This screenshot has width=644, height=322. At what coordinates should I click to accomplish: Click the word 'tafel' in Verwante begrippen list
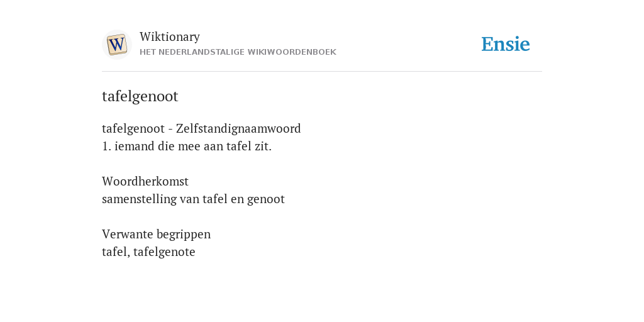(115, 252)
